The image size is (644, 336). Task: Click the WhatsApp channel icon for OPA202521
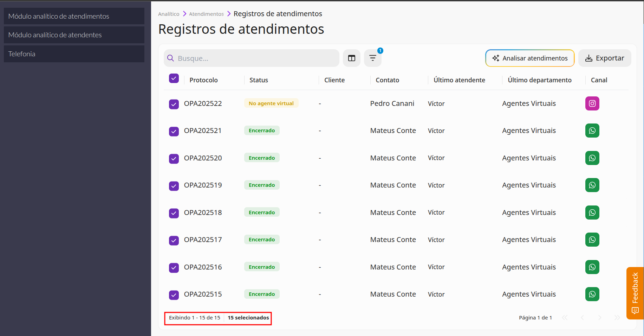[x=592, y=131]
